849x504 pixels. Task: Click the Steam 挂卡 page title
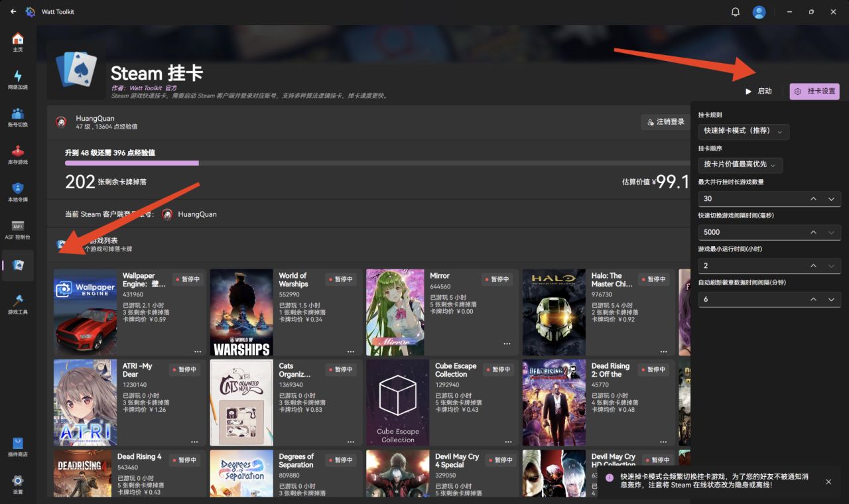click(x=157, y=73)
